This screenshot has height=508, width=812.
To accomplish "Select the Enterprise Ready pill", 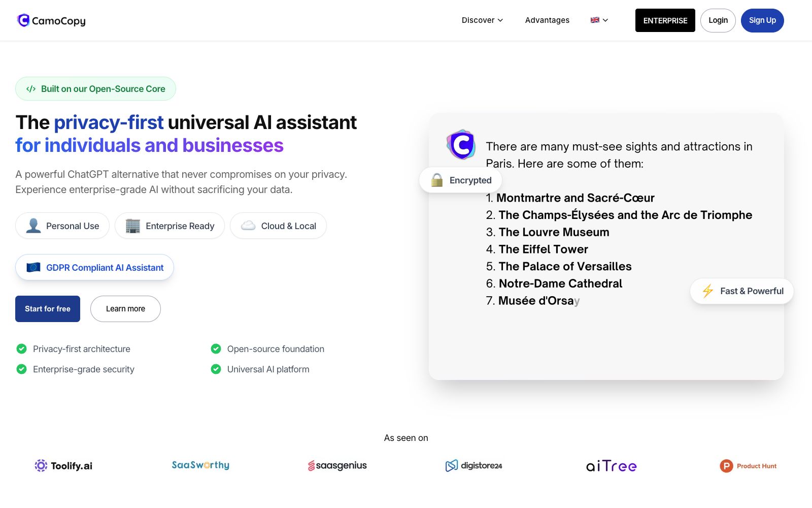I will click(170, 226).
